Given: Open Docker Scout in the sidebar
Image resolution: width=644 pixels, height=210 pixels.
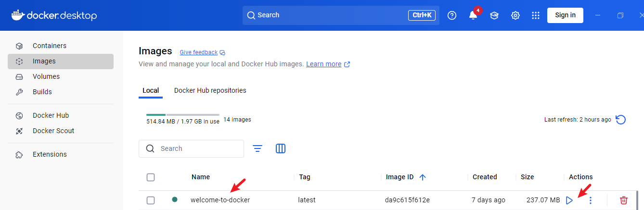Looking at the screenshot, I should coord(61,131).
